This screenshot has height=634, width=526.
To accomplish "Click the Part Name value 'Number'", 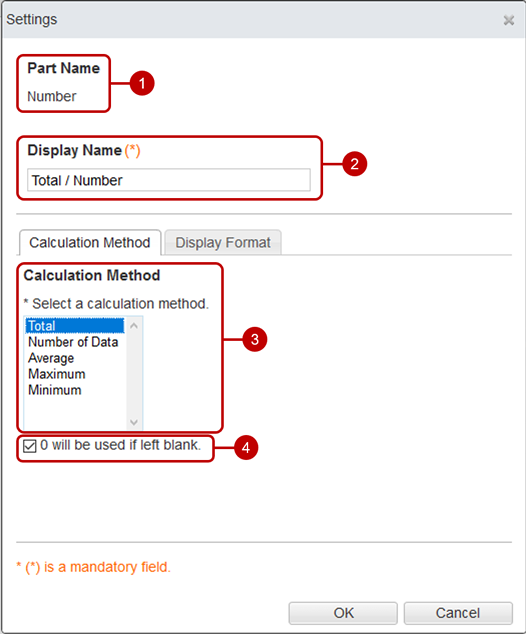I will click(52, 97).
